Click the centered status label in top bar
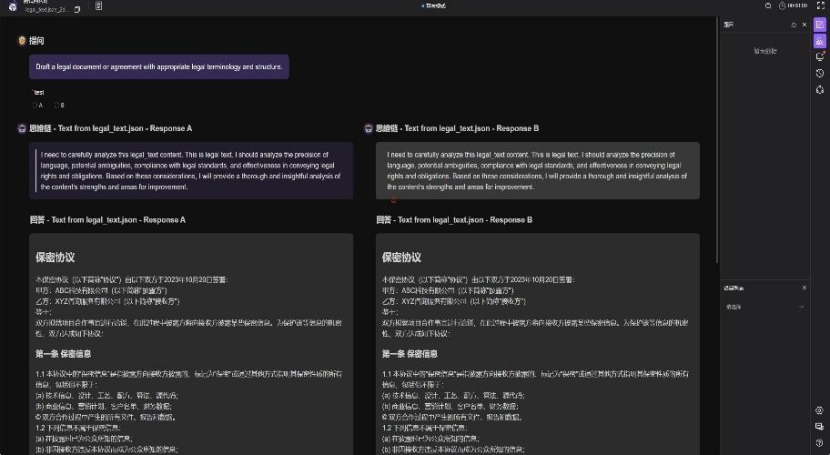This screenshot has height=455, width=830. [x=434, y=6]
